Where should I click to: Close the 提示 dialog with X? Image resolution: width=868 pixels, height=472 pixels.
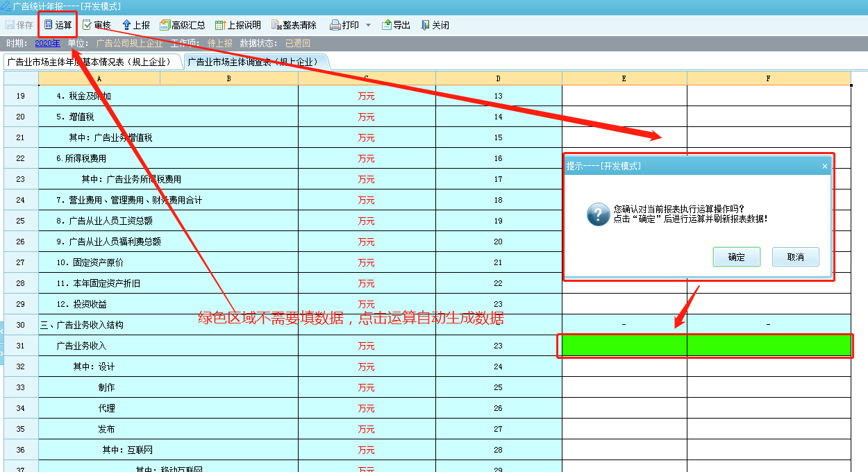pyautogui.click(x=824, y=167)
